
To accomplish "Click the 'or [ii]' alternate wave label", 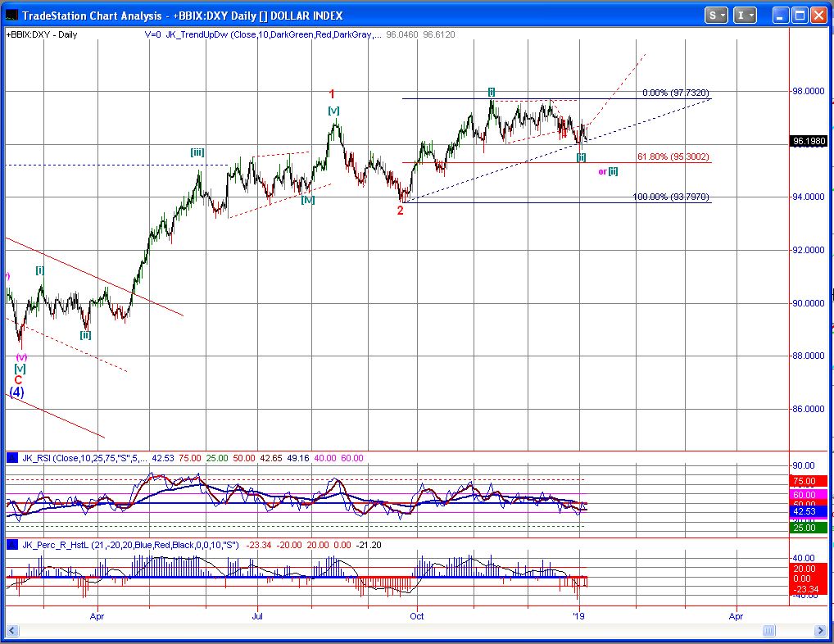I will click(x=608, y=171).
